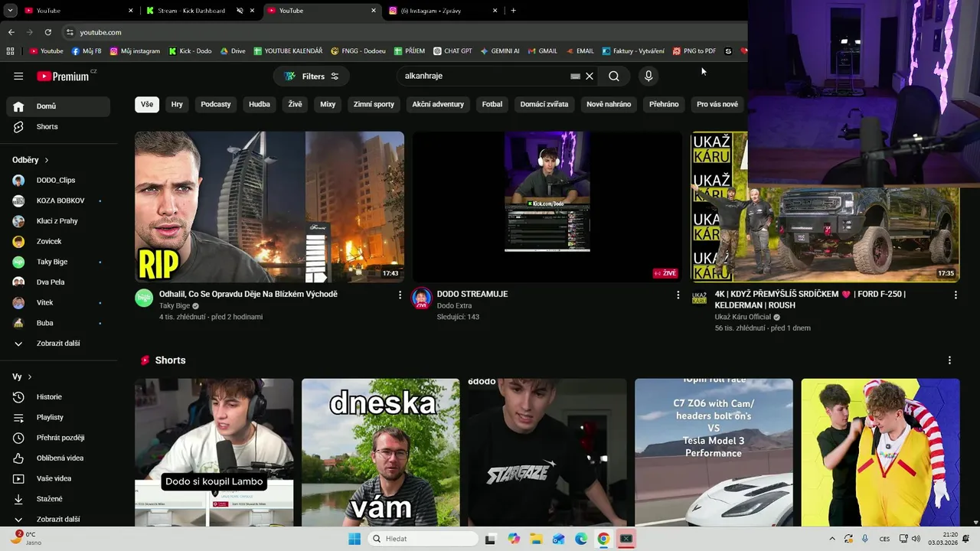Open the STARGAZE shirt short
Viewport: 980px width, 551px height.
click(547, 452)
